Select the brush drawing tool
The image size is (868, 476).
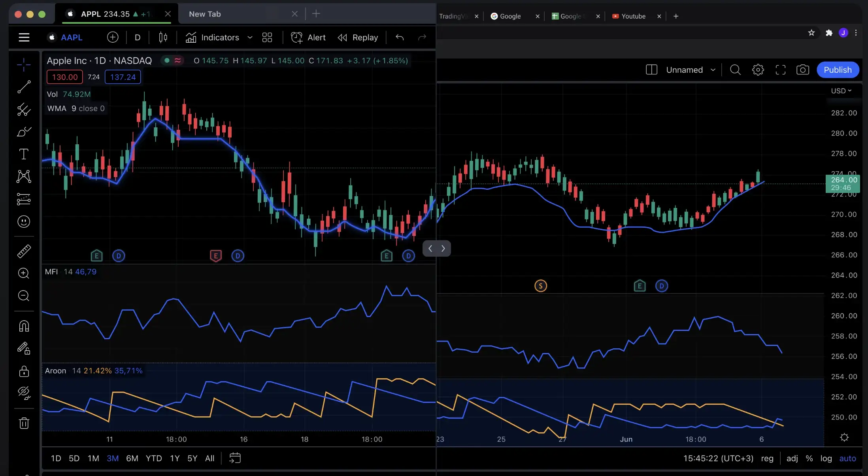tap(24, 132)
